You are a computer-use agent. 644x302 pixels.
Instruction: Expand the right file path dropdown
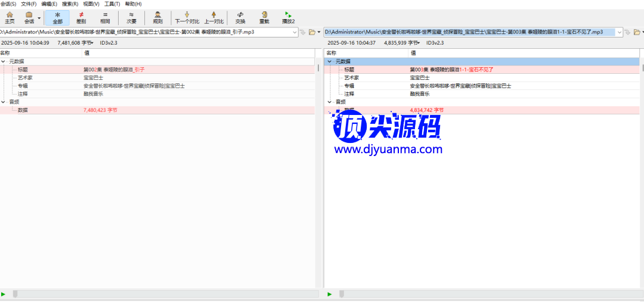pos(619,32)
